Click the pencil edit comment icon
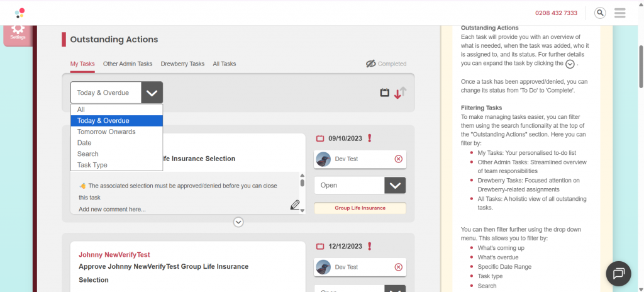Viewport: 644px width, 292px height. tap(294, 205)
